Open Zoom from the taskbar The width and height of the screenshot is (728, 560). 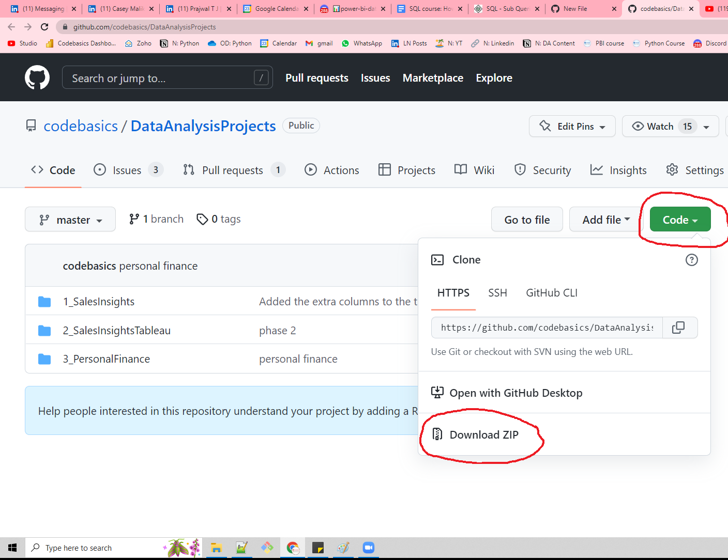[369, 548]
